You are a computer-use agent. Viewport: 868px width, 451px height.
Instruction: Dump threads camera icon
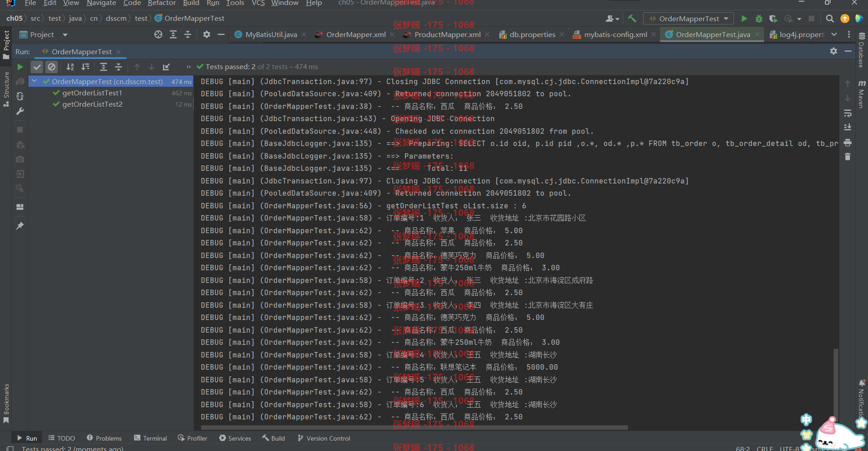pos(20,159)
